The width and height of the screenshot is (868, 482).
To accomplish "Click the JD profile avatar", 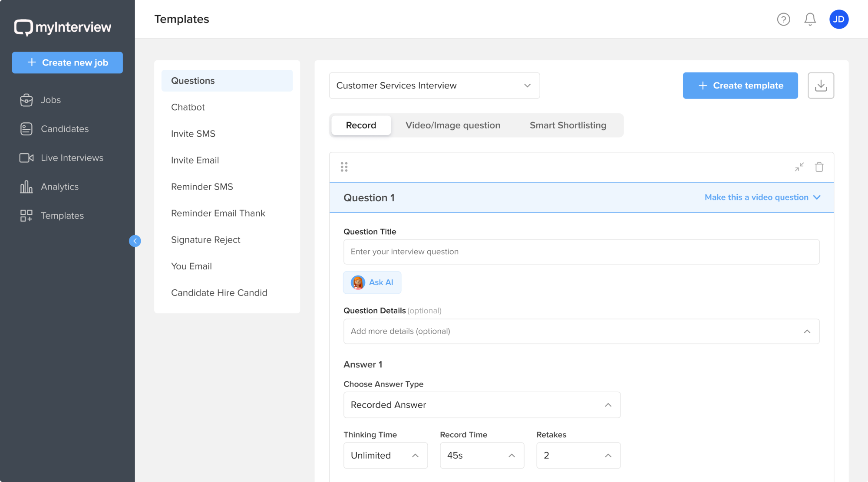I will click(x=838, y=19).
